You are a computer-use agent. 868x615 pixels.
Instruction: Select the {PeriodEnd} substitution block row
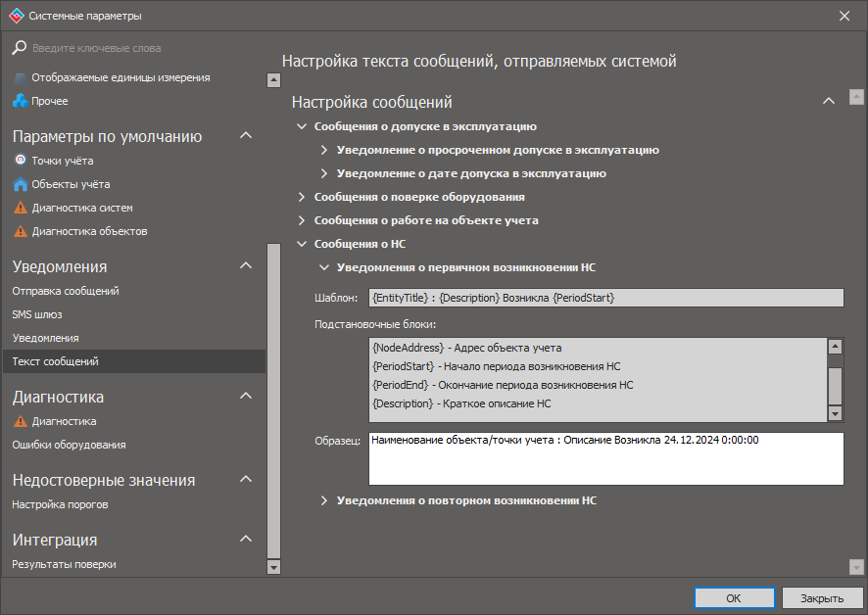[x=598, y=385]
